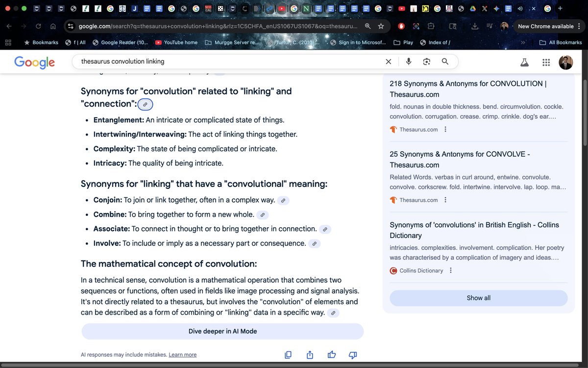Open the Chrome apps grid in bookmarks bar

[x=8, y=43]
